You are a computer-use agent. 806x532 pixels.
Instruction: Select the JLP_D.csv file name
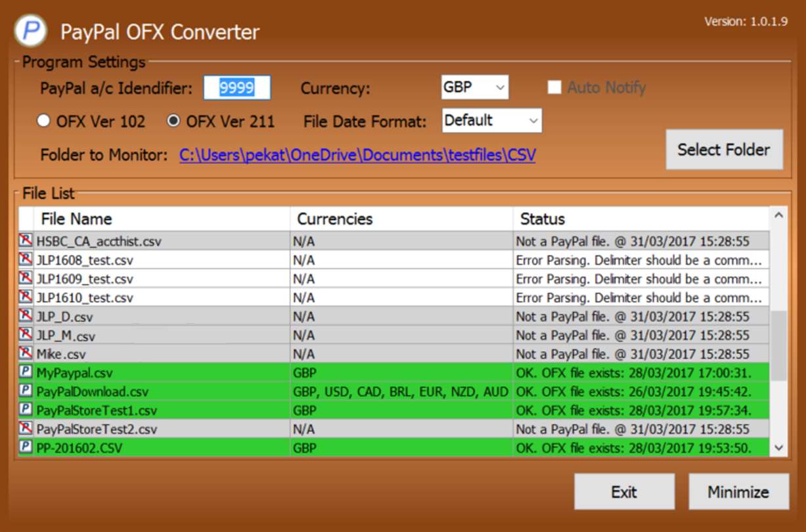click(64, 317)
